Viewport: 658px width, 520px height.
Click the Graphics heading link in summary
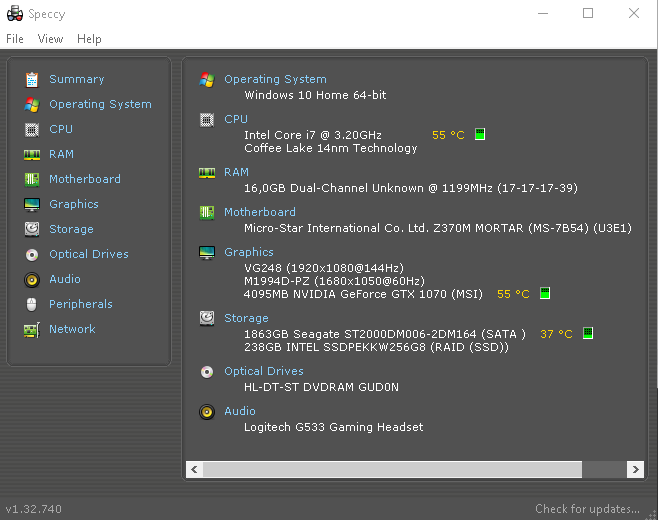coord(249,252)
